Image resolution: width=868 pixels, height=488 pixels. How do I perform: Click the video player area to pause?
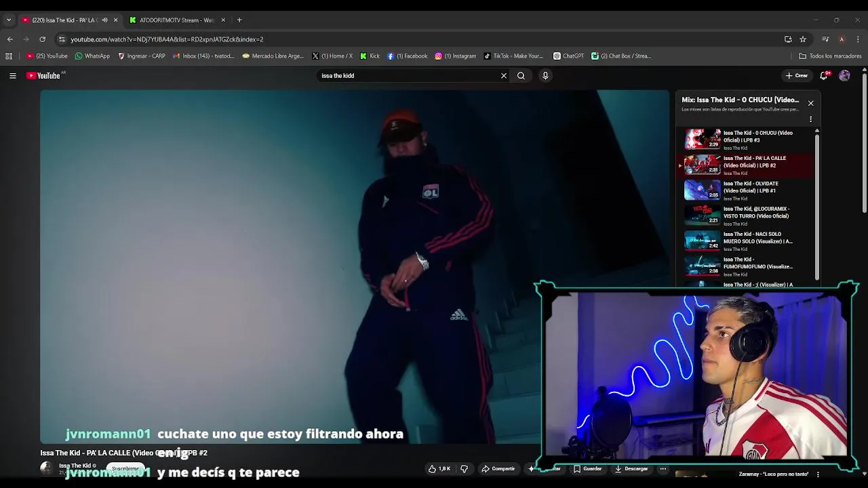[355, 266]
